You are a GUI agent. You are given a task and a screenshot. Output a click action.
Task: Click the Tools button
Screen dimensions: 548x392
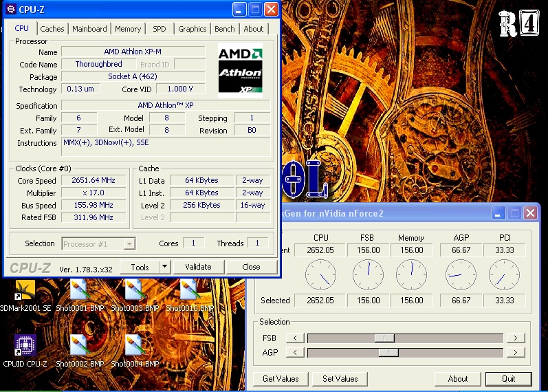[x=140, y=267]
